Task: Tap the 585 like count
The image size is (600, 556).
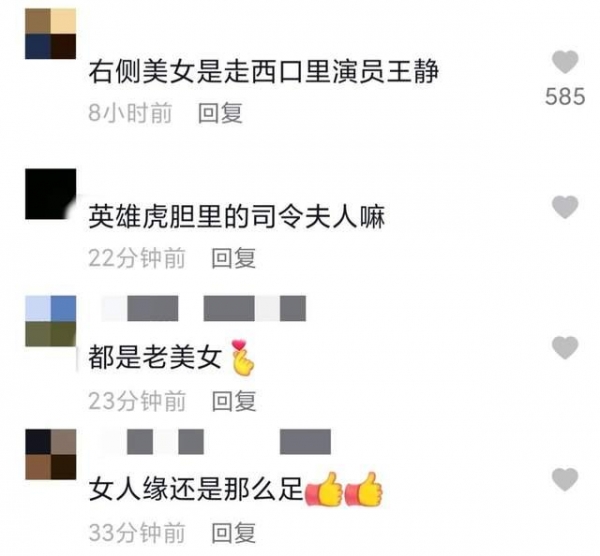Action: 565,96
